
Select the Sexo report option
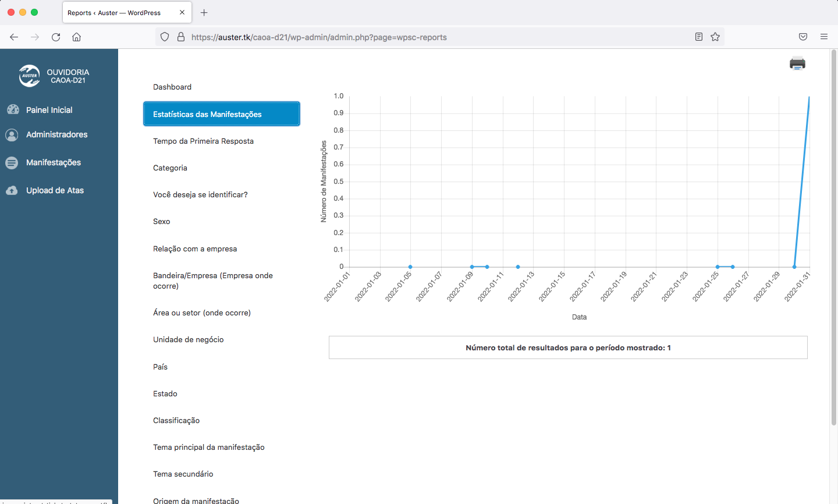(x=162, y=221)
